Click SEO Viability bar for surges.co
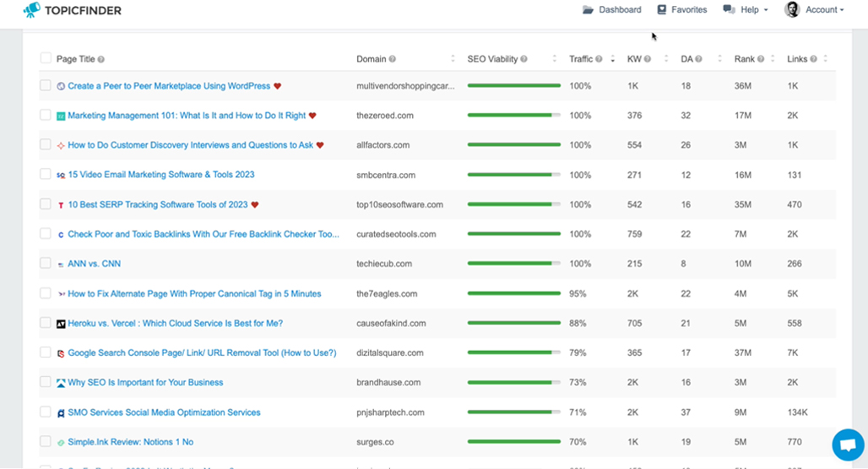 513,441
